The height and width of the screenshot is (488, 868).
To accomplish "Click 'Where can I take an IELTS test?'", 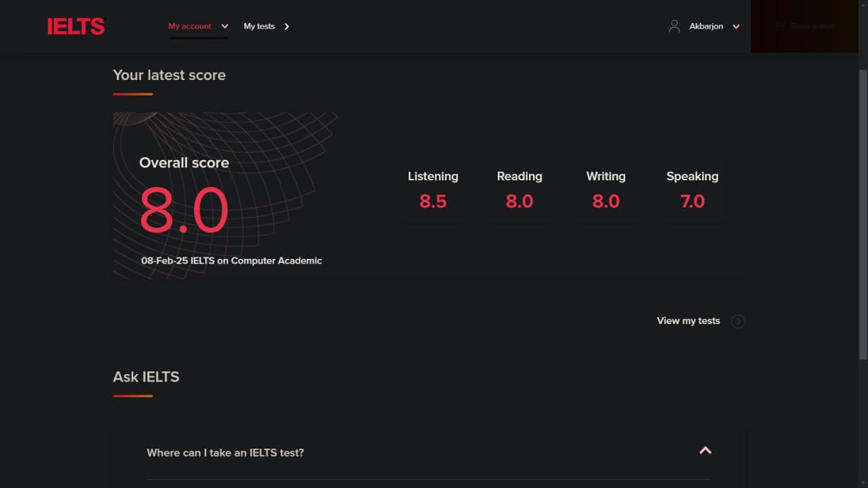I will tap(225, 452).
